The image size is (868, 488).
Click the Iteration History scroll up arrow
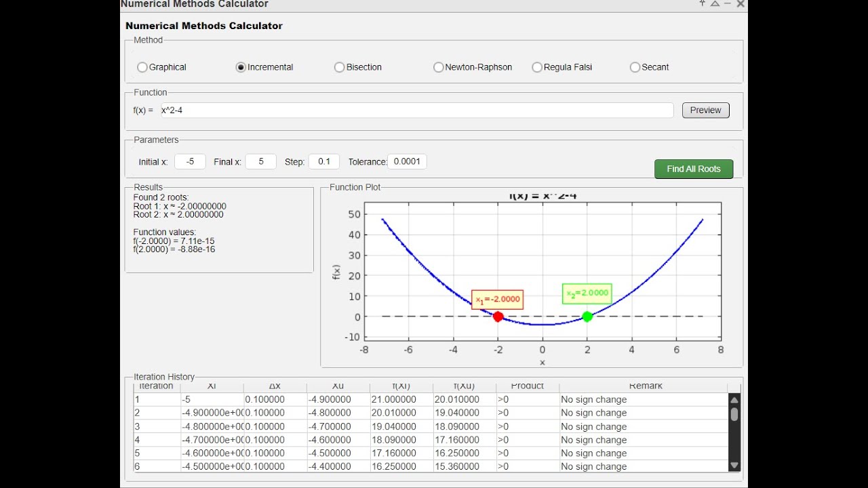click(734, 400)
